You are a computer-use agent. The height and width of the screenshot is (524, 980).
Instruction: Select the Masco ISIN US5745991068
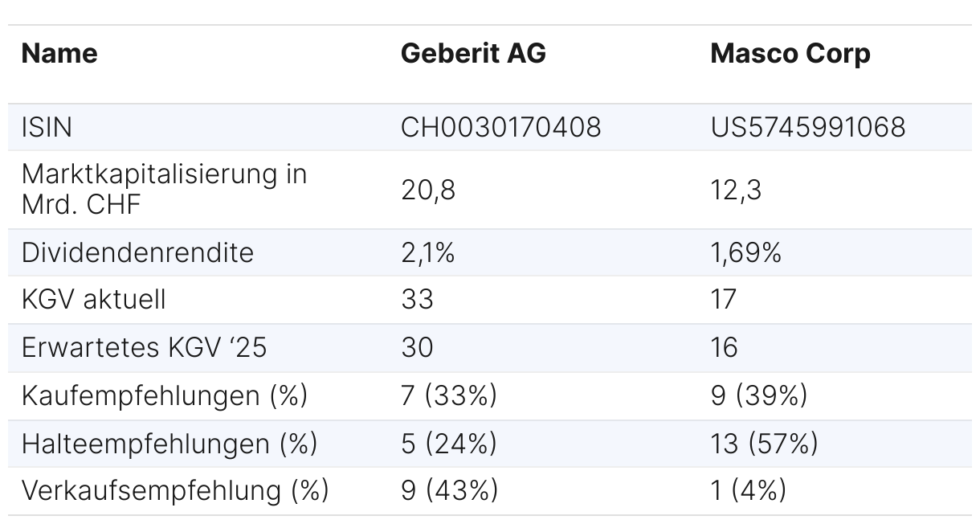point(808,127)
